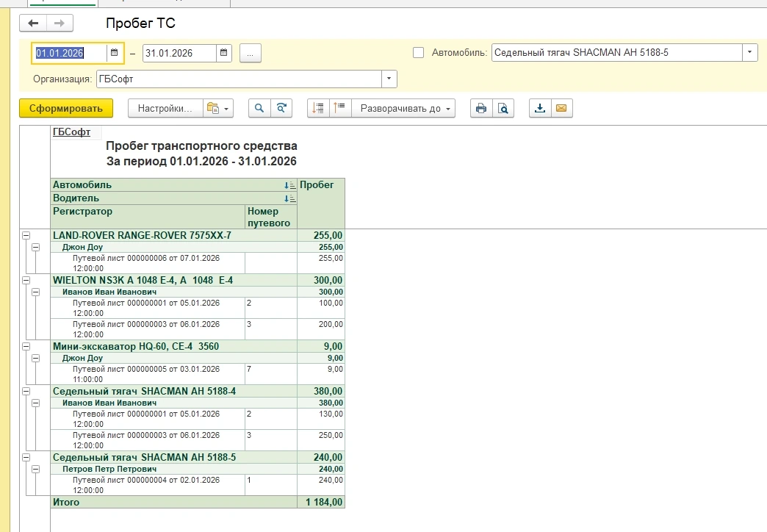Click the magnifier search icon in toolbar

click(x=259, y=108)
